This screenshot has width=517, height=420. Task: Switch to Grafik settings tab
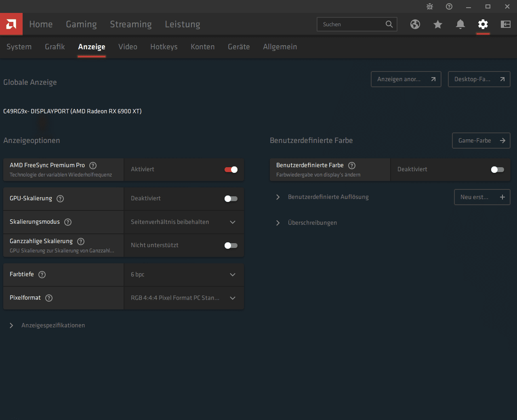coord(55,47)
